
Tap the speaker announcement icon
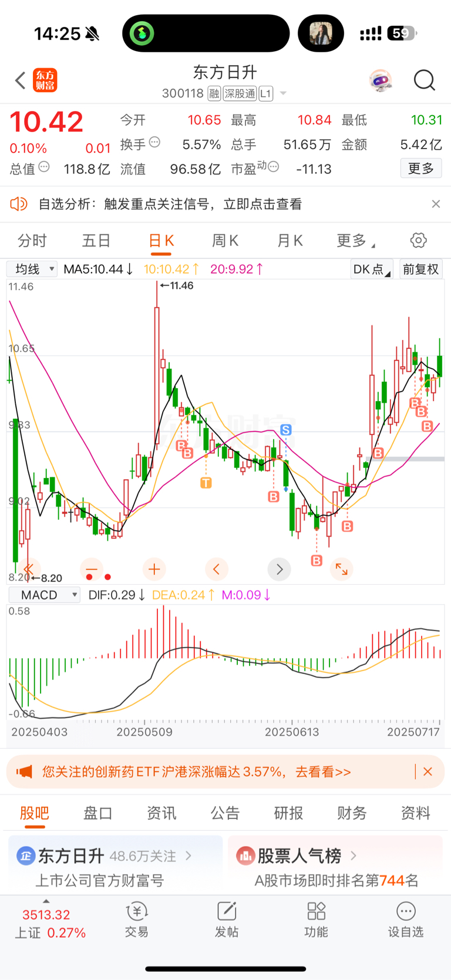19,204
